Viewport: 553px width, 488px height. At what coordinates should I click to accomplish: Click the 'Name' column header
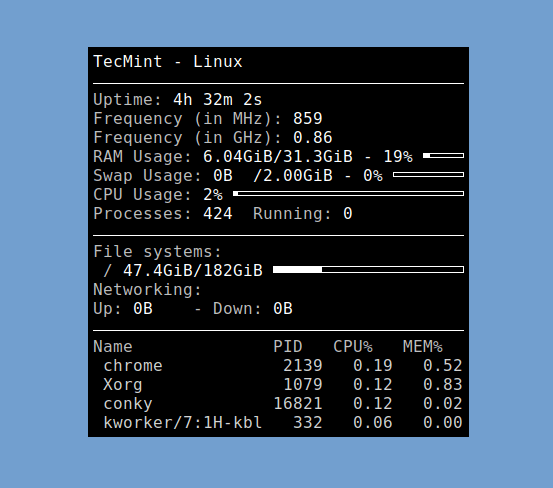pyautogui.click(x=113, y=347)
